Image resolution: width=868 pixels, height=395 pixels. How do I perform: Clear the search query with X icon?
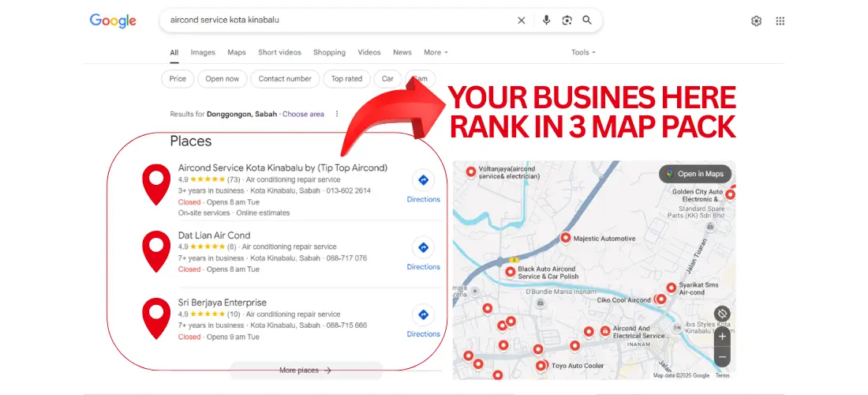coord(521,21)
